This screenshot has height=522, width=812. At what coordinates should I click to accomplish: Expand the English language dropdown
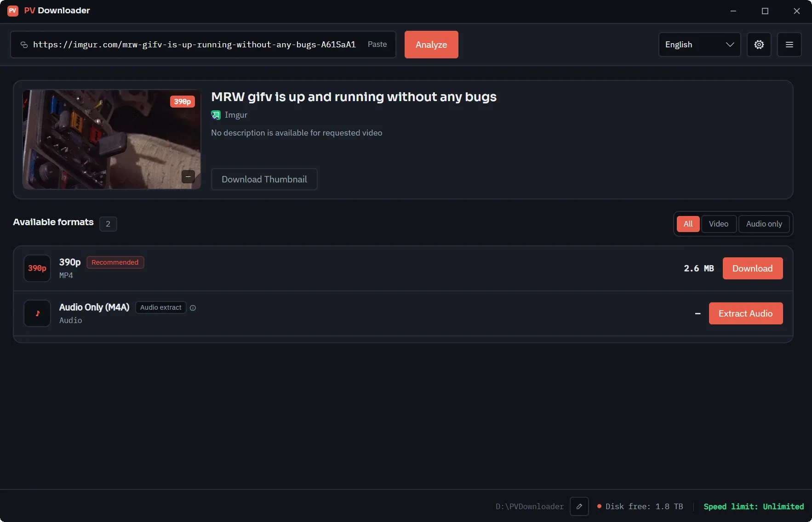(x=699, y=45)
